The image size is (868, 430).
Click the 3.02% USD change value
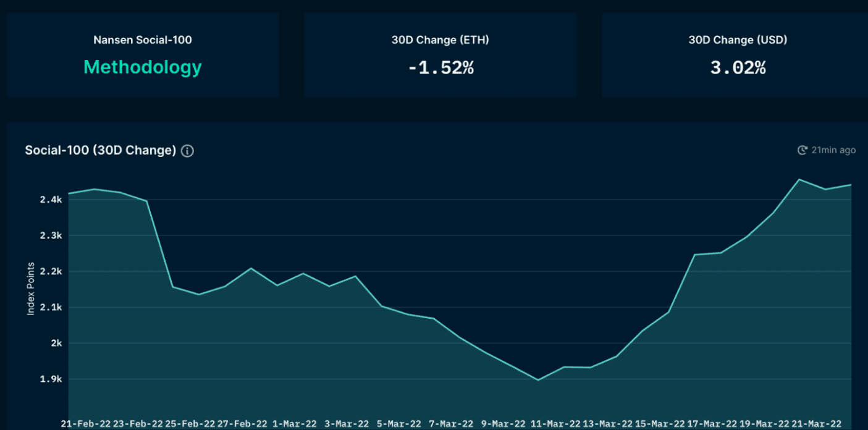737,68
